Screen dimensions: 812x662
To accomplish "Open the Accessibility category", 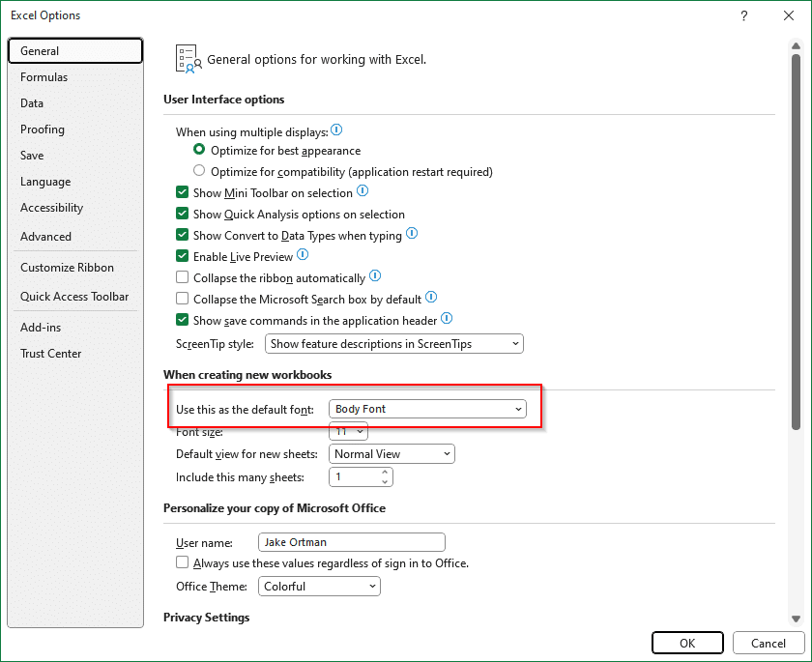I will pos(75,208).
